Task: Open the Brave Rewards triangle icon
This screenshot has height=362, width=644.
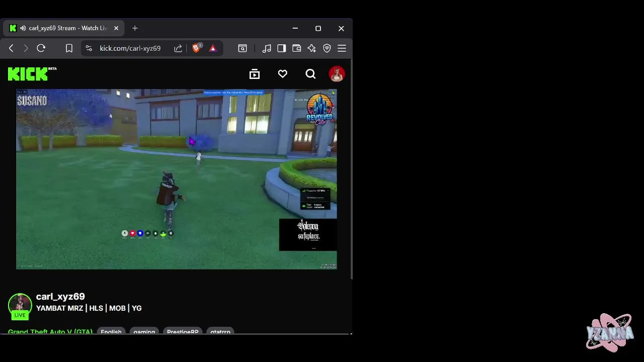Action: tap(213, 48)
